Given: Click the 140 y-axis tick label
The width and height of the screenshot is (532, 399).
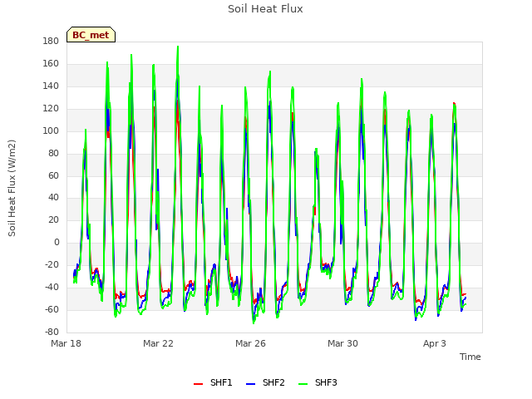Looking at the screenshot, I should point(51,86).
